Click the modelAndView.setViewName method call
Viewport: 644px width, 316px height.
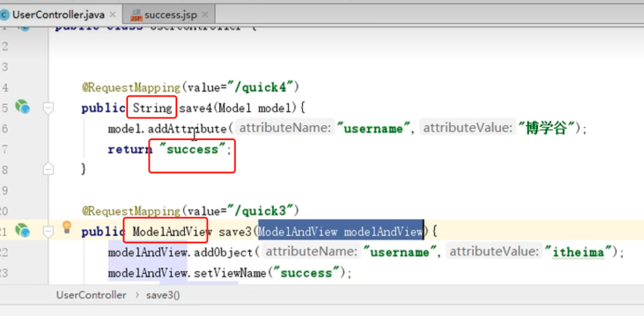tap(187, 273)
